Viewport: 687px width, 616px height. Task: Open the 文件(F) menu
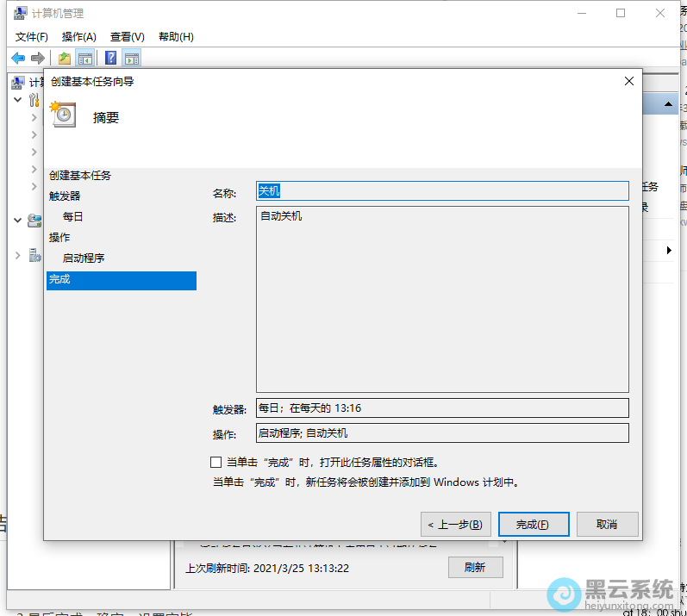point(32,36)
